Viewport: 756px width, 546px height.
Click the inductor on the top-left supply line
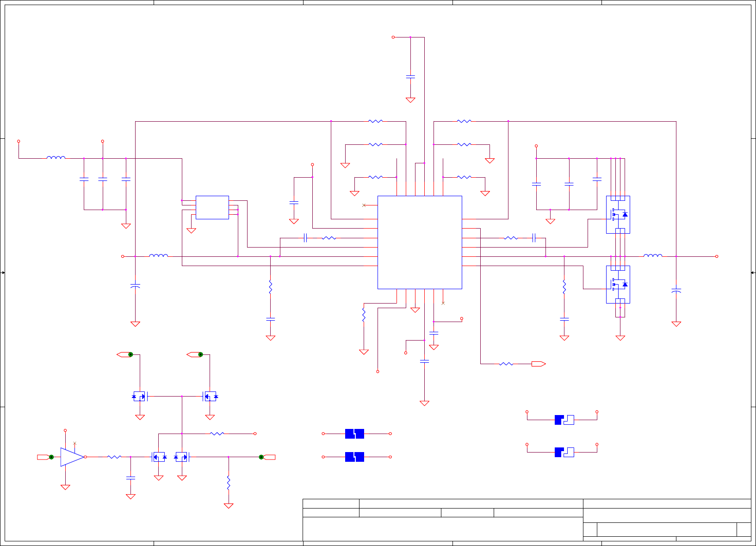pos(56,158)
